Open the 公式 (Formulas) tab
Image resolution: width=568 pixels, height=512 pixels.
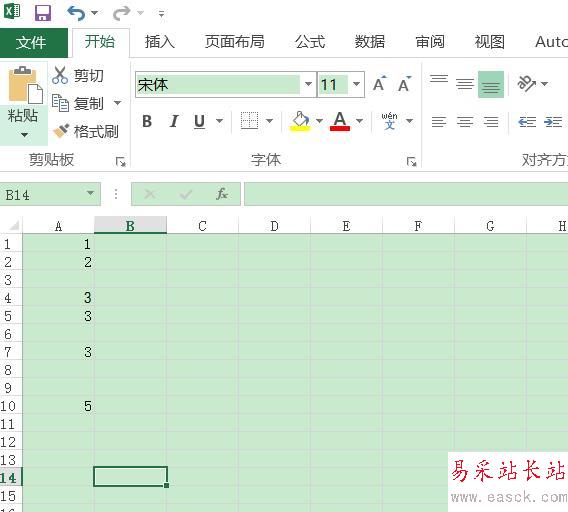coord(310,42)
